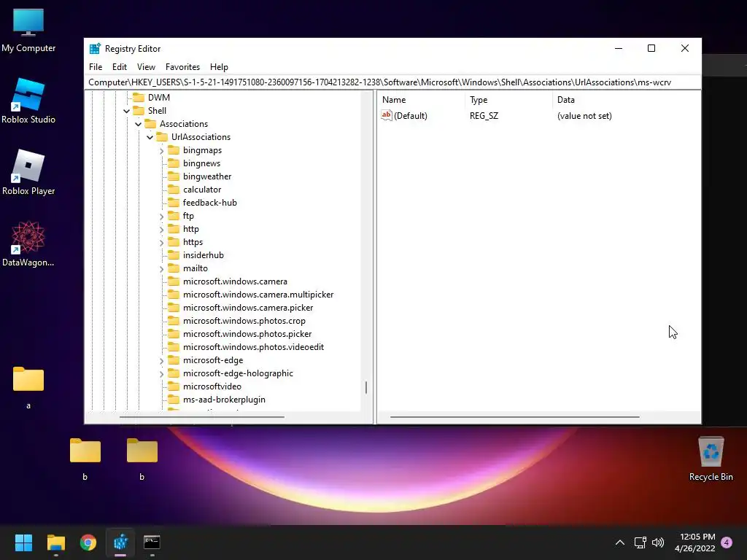Click the Registry Editor title bar icon

[95, 49]
